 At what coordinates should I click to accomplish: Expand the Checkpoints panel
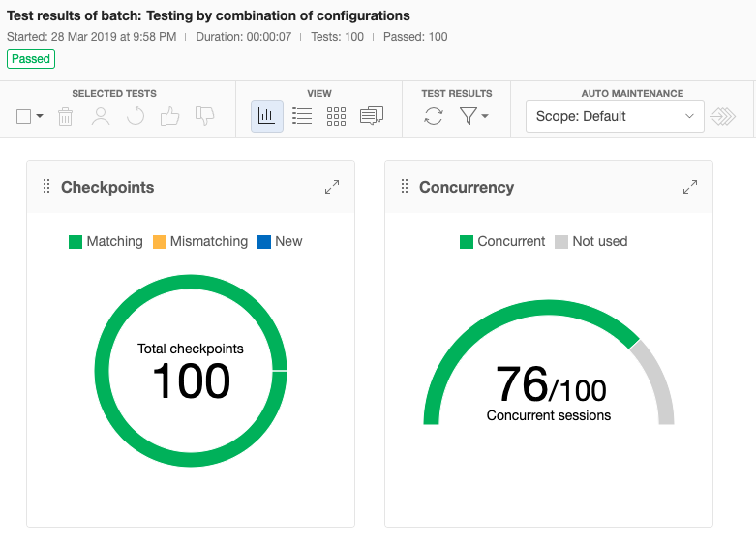click(x=332, y=187)
